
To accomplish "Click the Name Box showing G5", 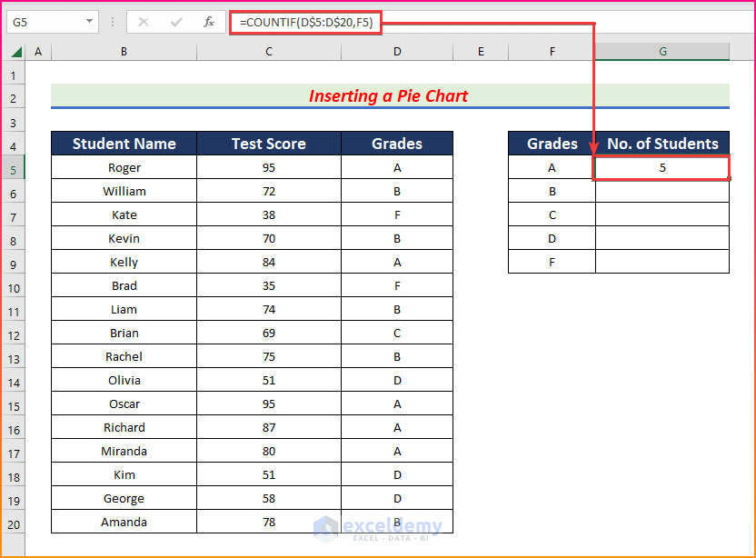I will [53, 22].
